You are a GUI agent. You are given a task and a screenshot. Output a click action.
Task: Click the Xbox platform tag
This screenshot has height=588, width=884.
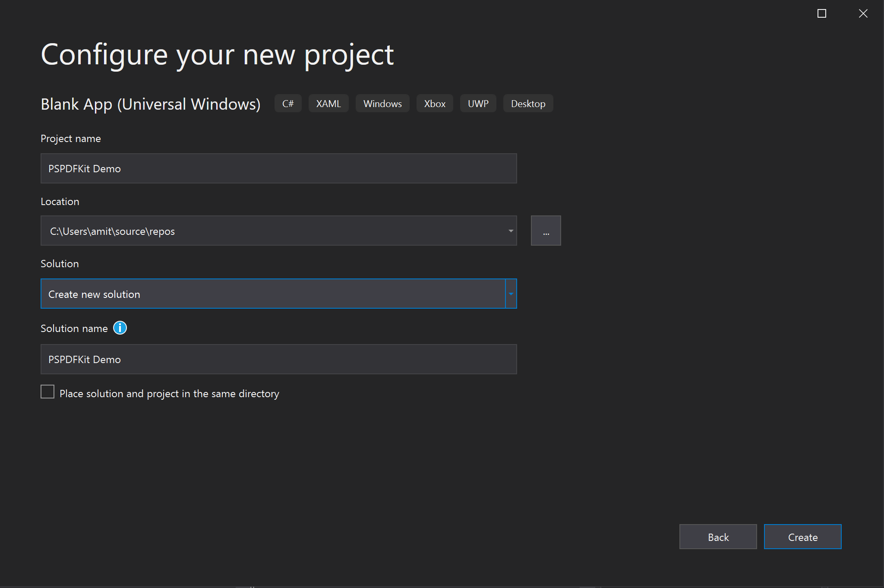coord(435,104)
